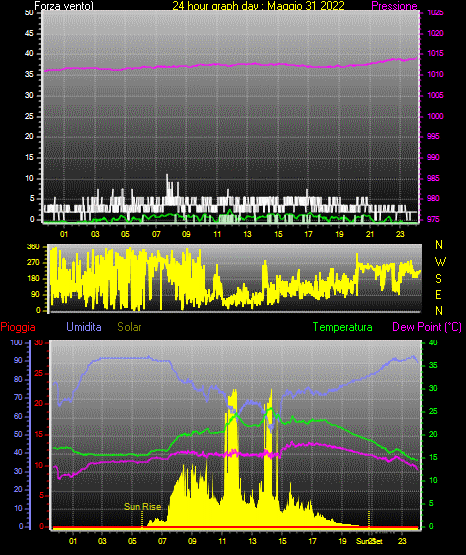
Task: Click the '1015' pressure axis value
Action: pyautogui.click(x=435, y=53)
